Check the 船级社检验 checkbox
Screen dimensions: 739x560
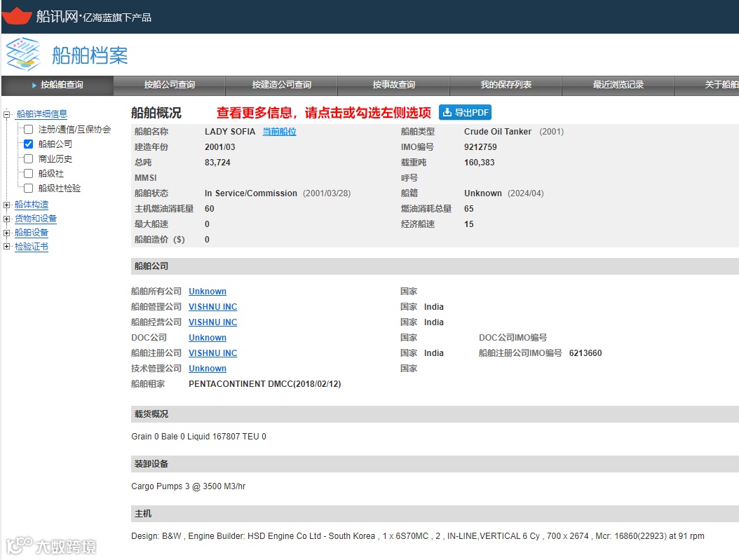[x=28, y=188]
